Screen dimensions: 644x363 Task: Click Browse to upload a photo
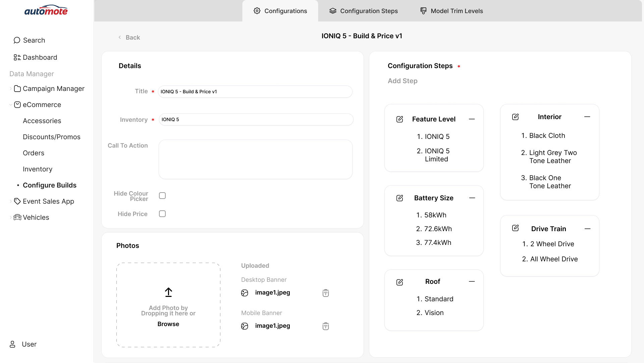[x=168, y=324]
